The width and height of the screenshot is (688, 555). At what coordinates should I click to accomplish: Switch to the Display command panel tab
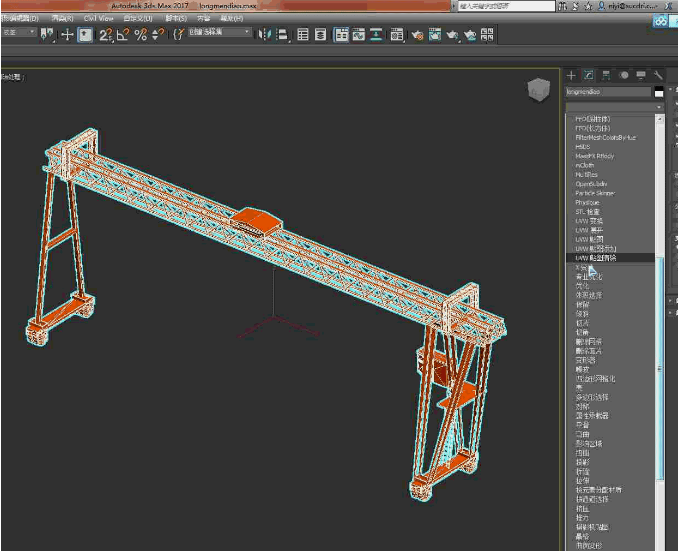641,75
